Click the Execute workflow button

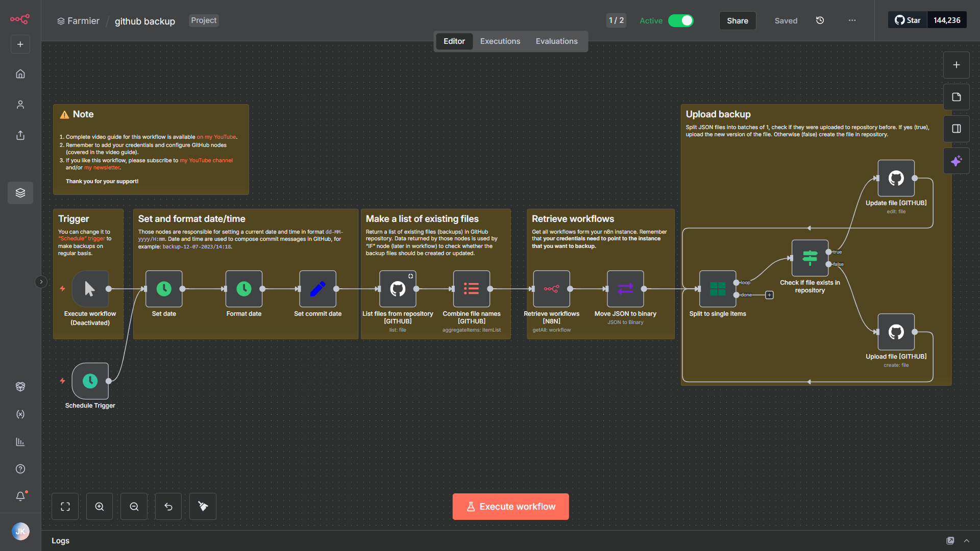(510, 507)
